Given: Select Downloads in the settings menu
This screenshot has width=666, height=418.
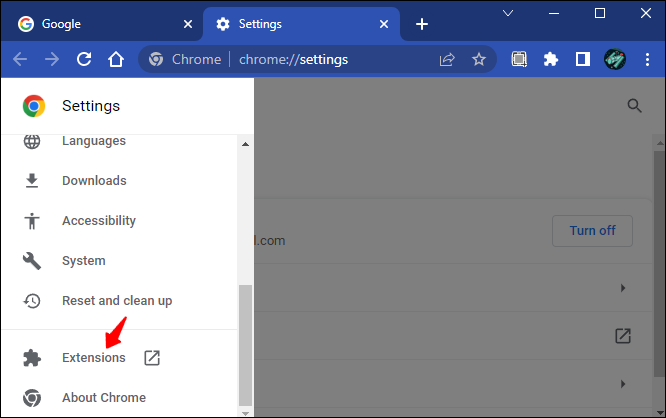Looking at the screenshot, I should 94,181.
